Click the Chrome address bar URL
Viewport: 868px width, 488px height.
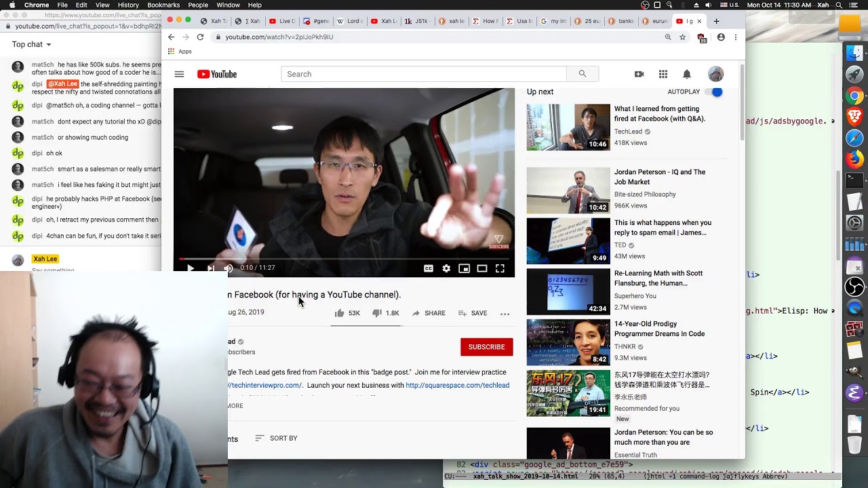pos(279,37)
